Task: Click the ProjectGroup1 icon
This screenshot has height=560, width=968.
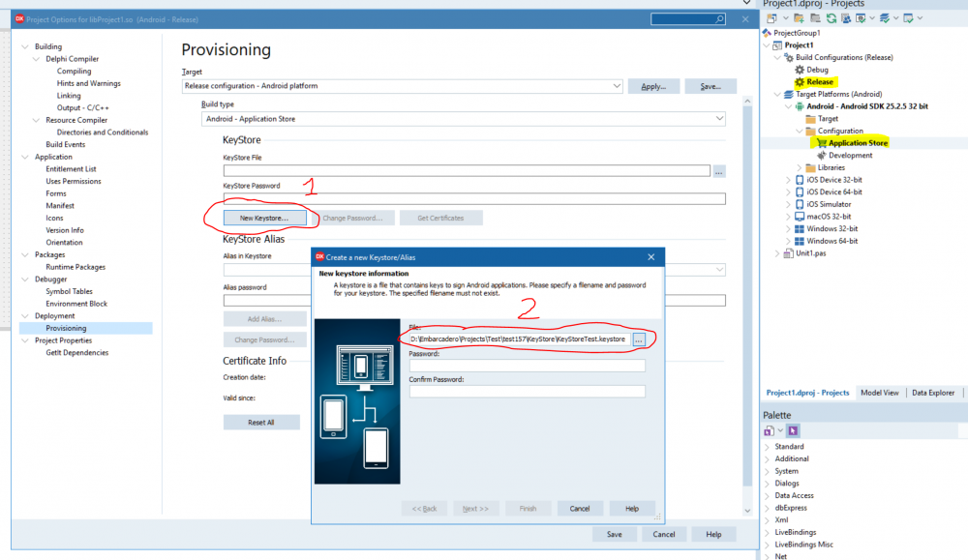Action: pyautogui.click(x=767, y=33)
